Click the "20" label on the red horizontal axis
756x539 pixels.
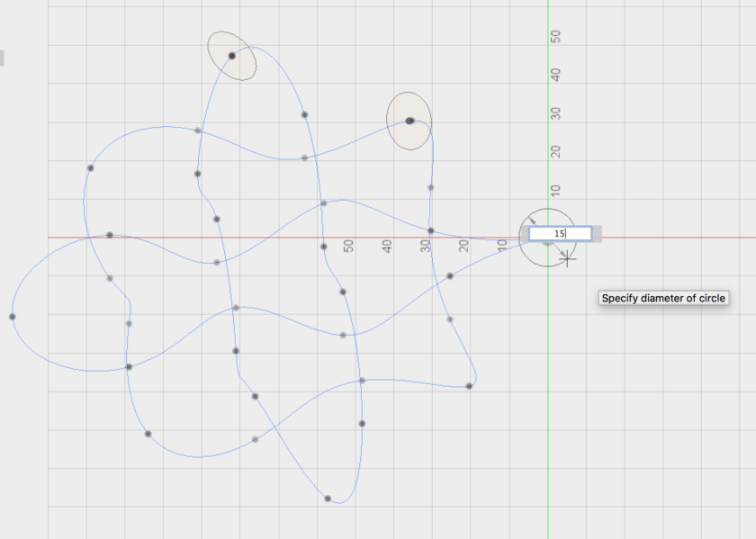tap(463, 246)
